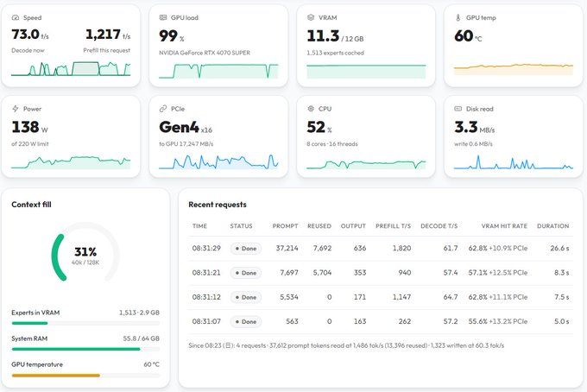Click the Power usage sparkline chart
This screenshot has height=392, width=587.
(71, 162)
